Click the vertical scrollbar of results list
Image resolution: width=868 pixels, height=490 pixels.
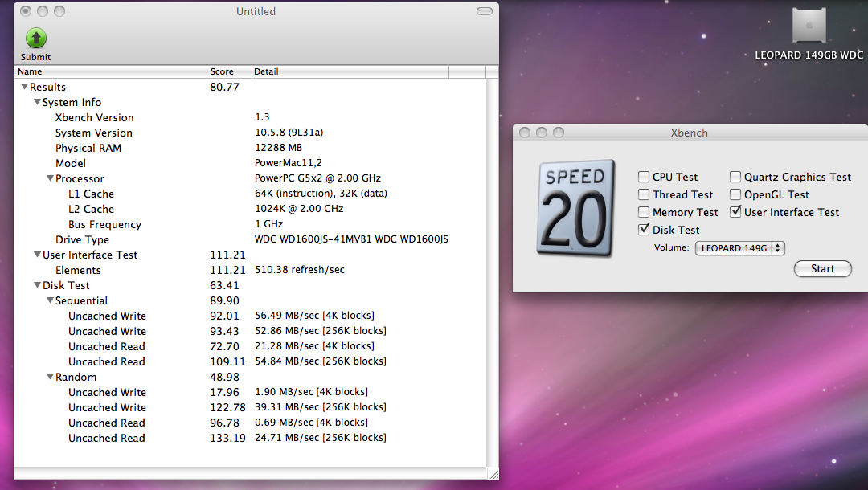click(x=492, y=272)
